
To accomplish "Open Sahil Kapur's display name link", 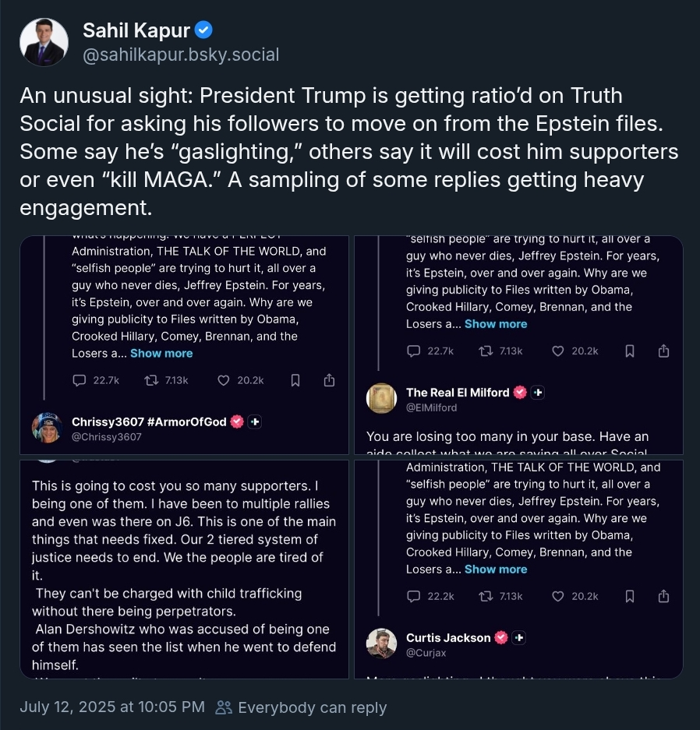I will tap(136, 30).
